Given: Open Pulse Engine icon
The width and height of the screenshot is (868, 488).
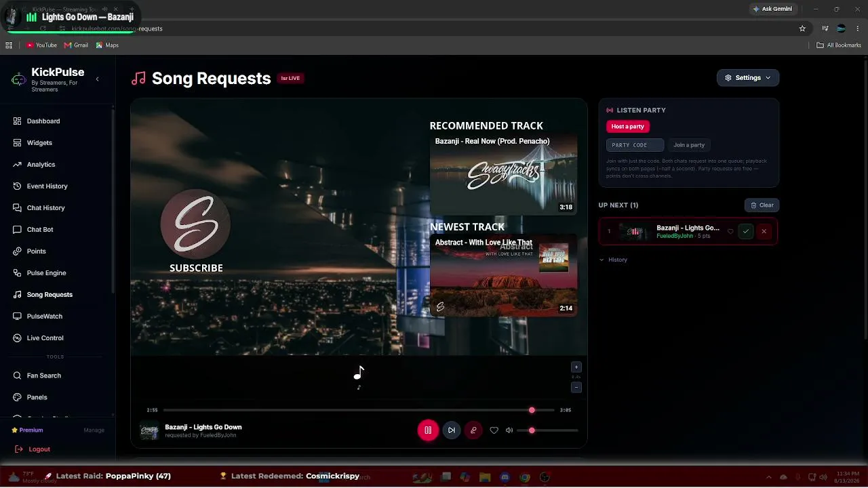Looking at the screenshot, I should coord(18,273).
